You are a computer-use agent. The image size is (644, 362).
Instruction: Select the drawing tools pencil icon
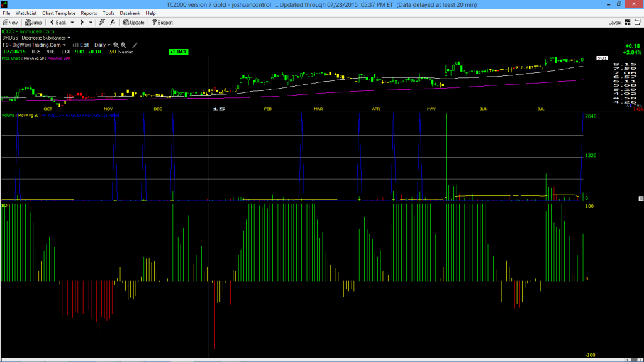click(135, 45)
